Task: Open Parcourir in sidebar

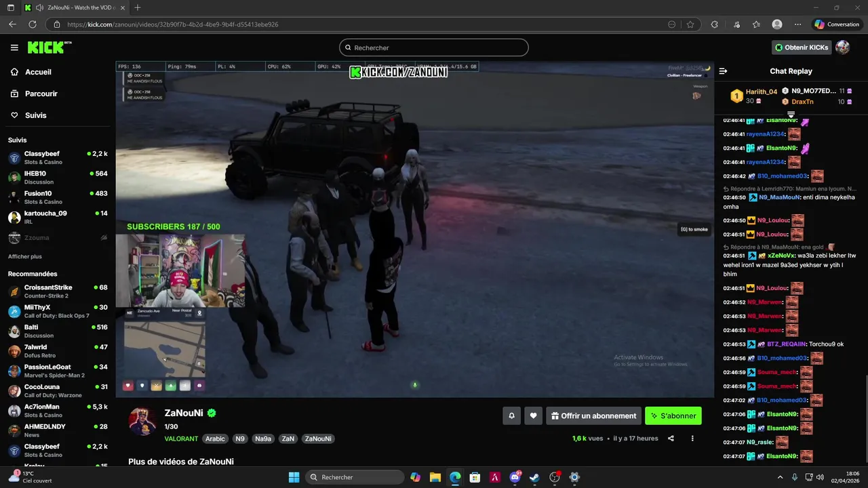Action: tap(41, 94)
